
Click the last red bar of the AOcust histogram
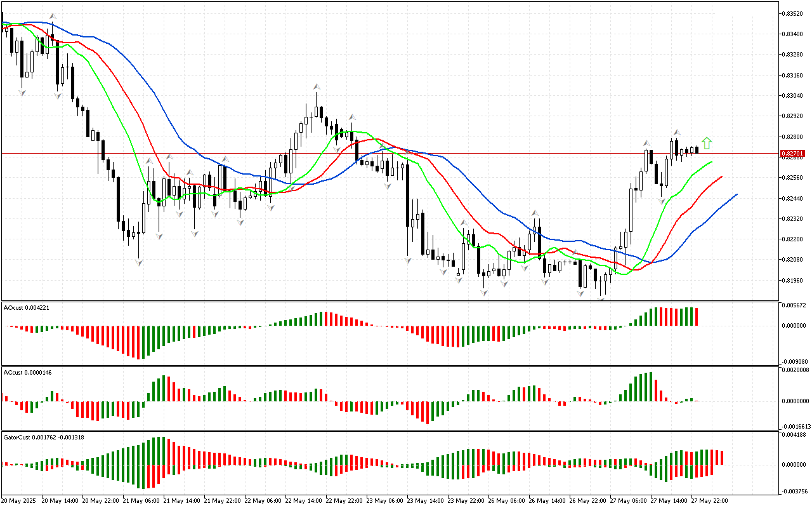(697, 317)
